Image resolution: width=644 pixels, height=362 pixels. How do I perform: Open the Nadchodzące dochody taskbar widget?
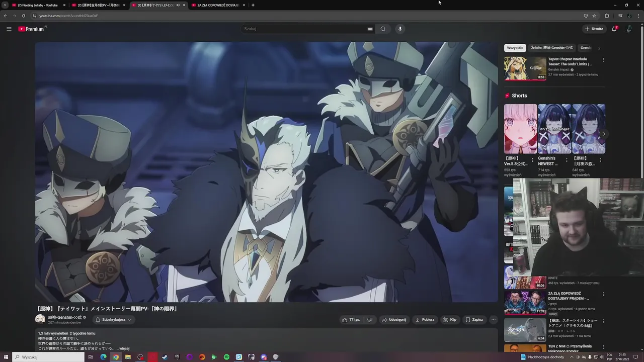click(542, 357)
